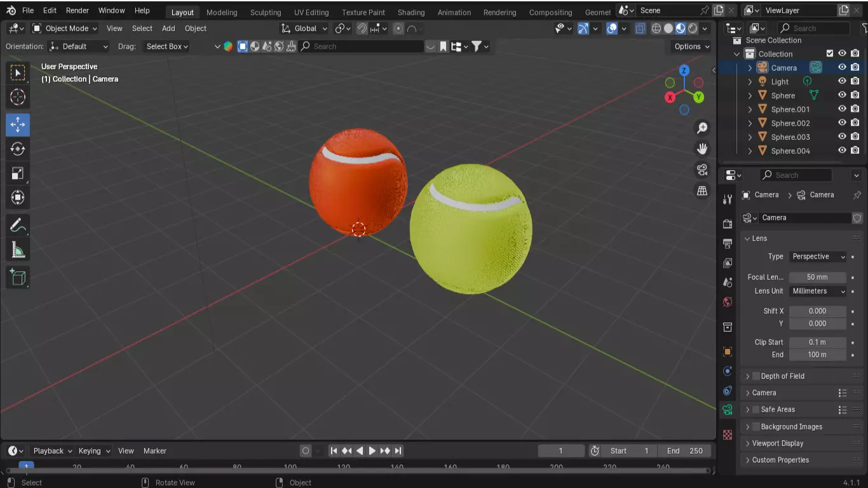Switch to rendered viewport shading
This screenshot has width=868, height=488.
[693, 29]
